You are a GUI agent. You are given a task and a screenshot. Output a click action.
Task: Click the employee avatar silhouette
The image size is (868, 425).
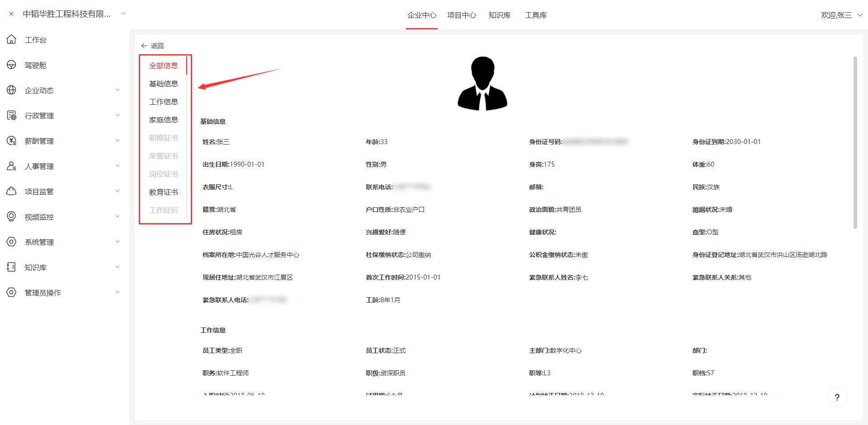tap(482, 84)
